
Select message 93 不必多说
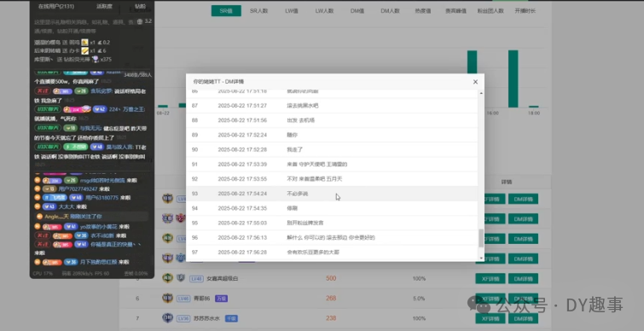[x=298, y=194]
